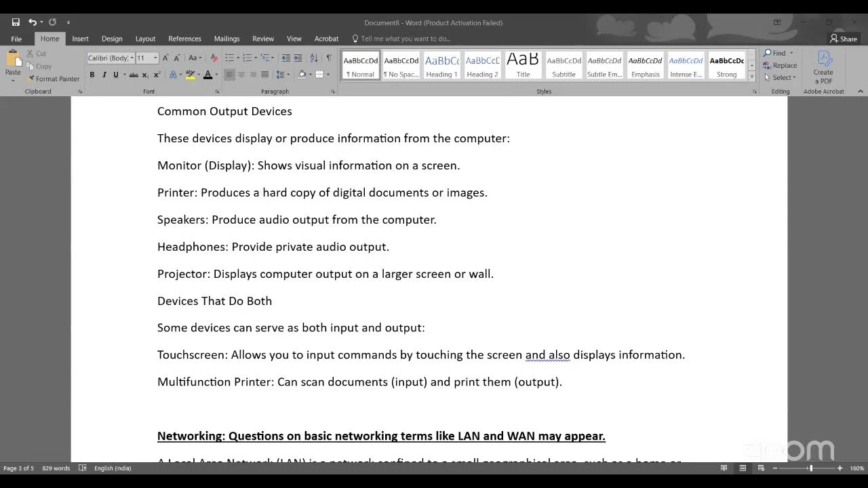Viewport: 868px width, 488px height.
Task: Switch to the Layout ribbon tab
Action: click(145, 39)
